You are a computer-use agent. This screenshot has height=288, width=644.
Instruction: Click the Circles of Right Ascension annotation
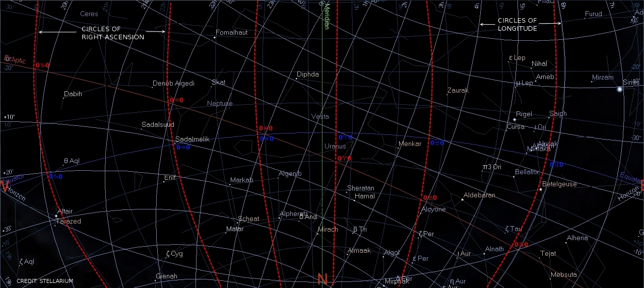[113, 33]
